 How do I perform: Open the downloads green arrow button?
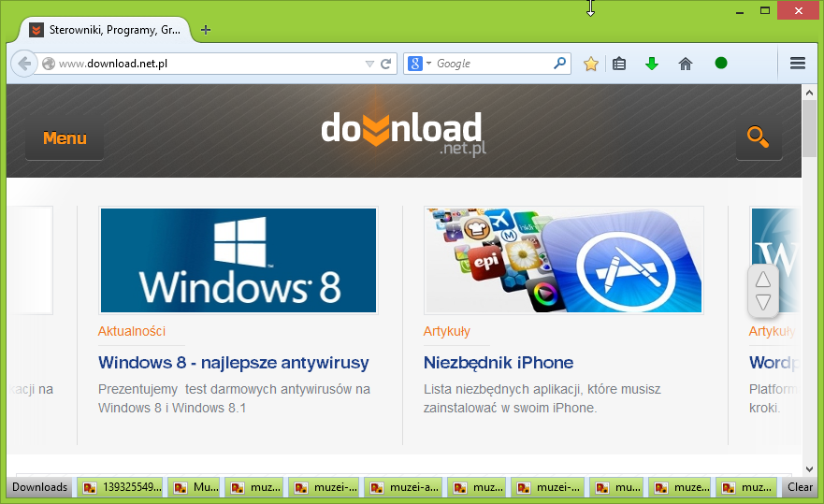click(652, 64)
